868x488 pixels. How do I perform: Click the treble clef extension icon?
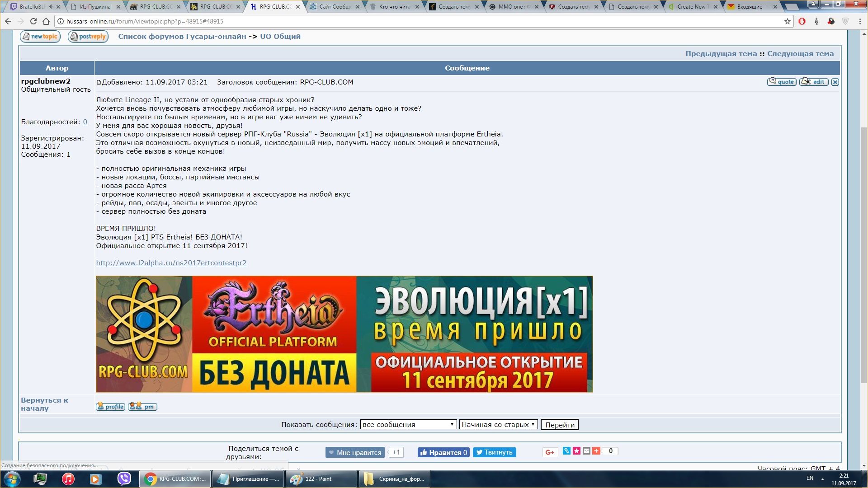[x=816, y=21]
